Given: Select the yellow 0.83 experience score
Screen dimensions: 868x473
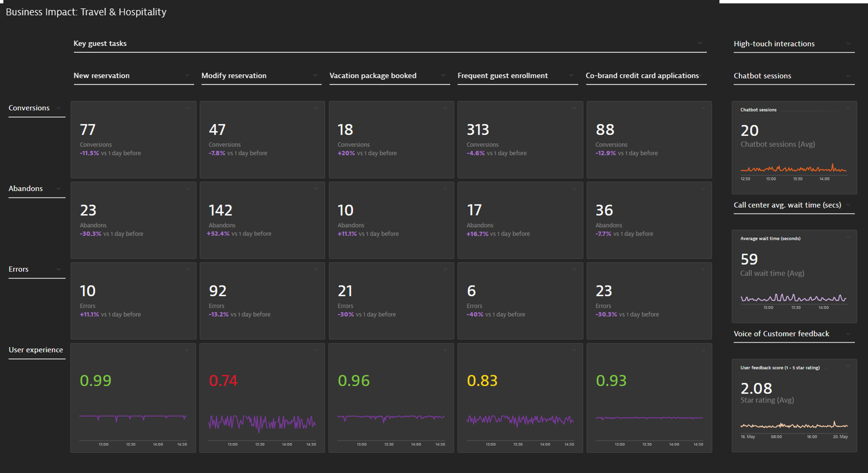Looking at the screenshot, I should click(482, 381).
